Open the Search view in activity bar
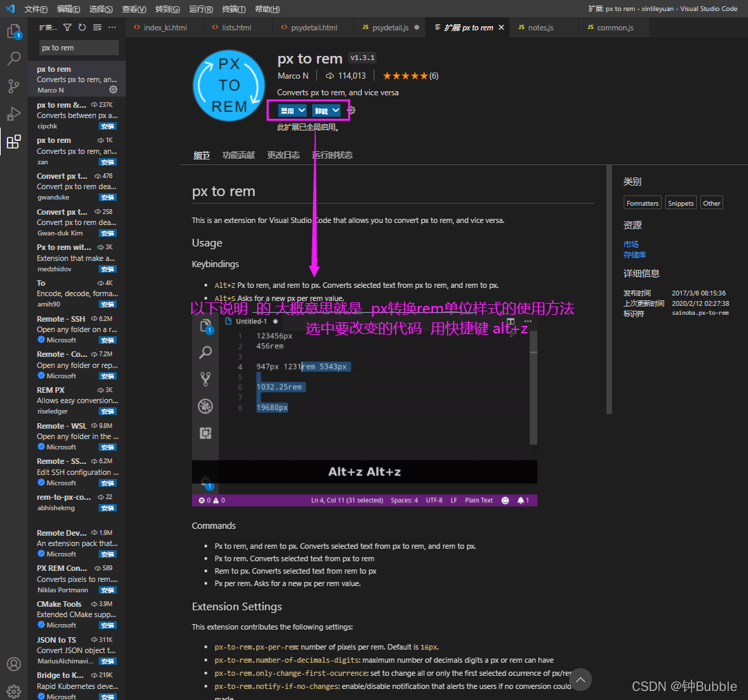748x700 pixels. click(x=14, y=59)
